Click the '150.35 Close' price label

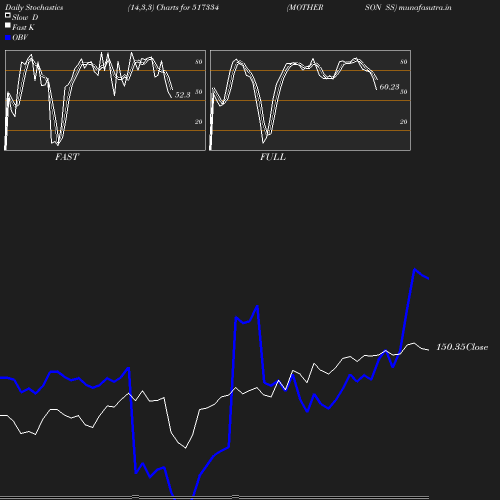pyautogui.click(x=462, y=347)
